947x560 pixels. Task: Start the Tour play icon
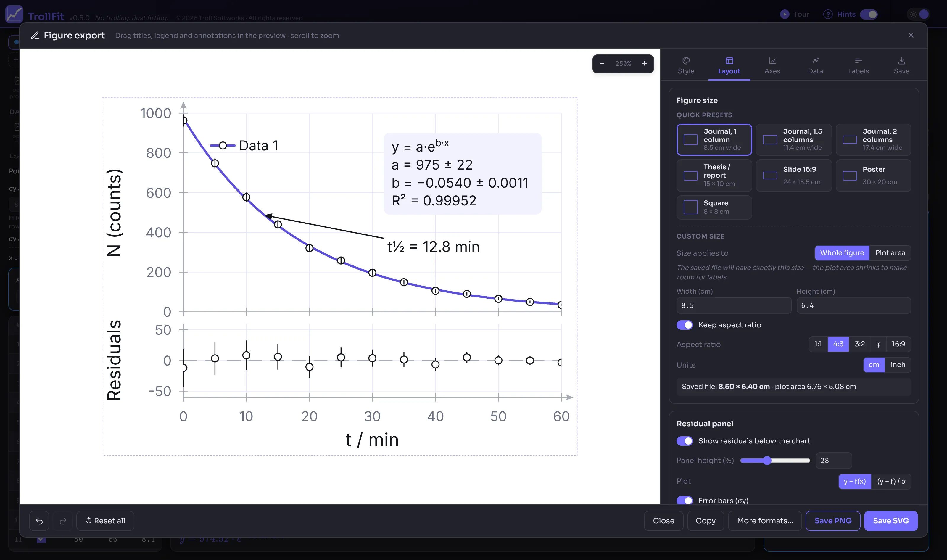pyautogui.click(x=785, y=14)
